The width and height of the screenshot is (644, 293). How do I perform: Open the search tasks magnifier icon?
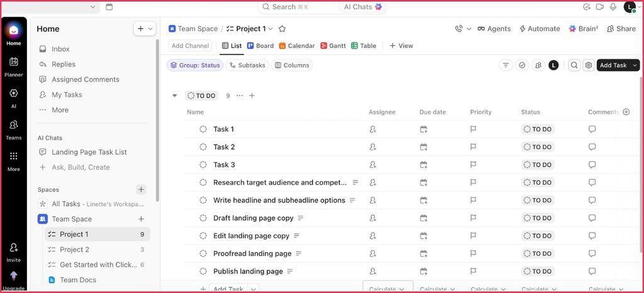(574, 65)
